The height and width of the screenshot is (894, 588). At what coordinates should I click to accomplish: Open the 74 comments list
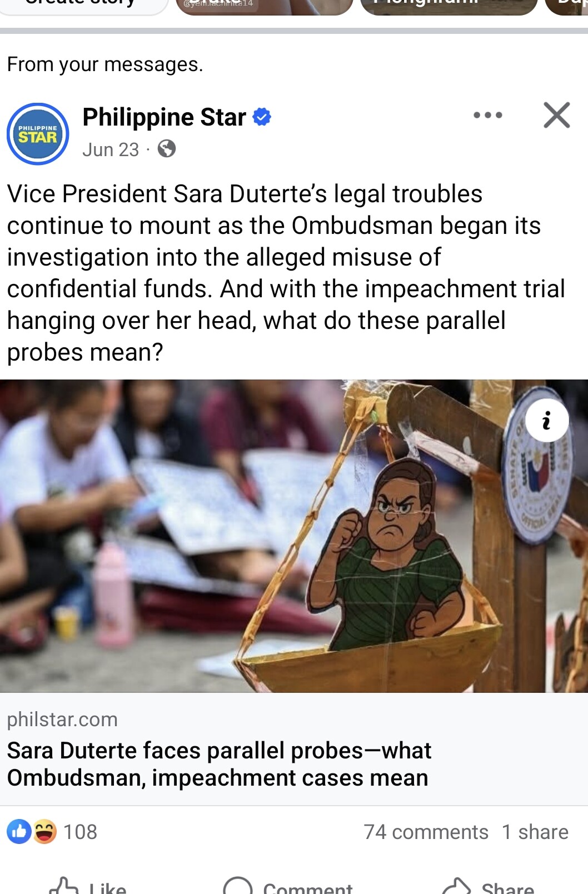[426, 832]
